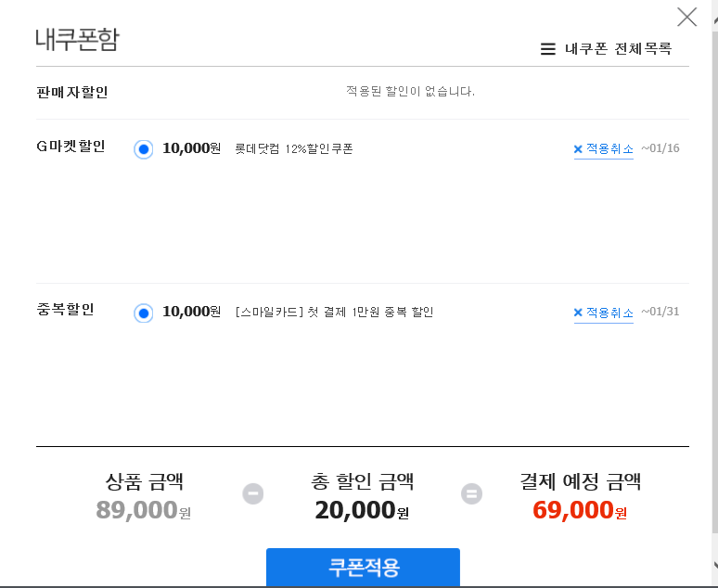Click the vertical scrollbar track at the right
Screen dimensions: 718x588
(715, 293)
